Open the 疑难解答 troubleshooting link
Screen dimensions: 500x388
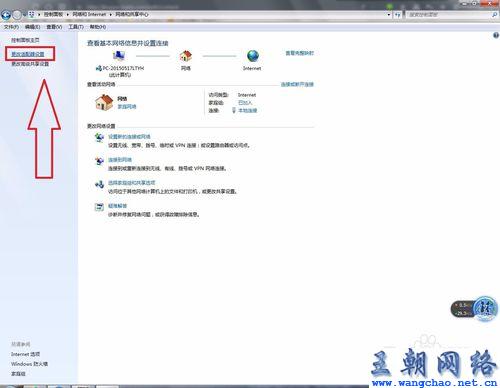point(117,206)
